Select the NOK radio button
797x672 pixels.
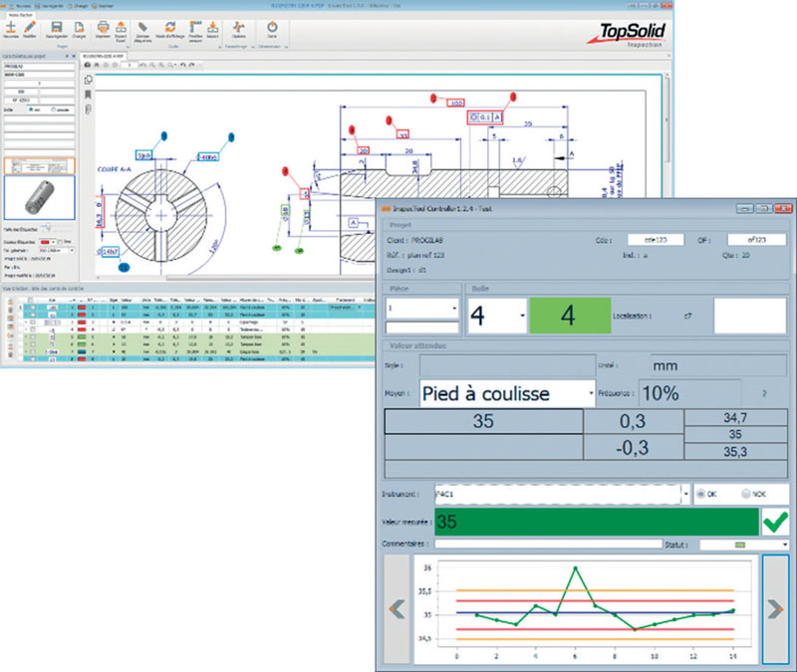[x=745, y=494]
